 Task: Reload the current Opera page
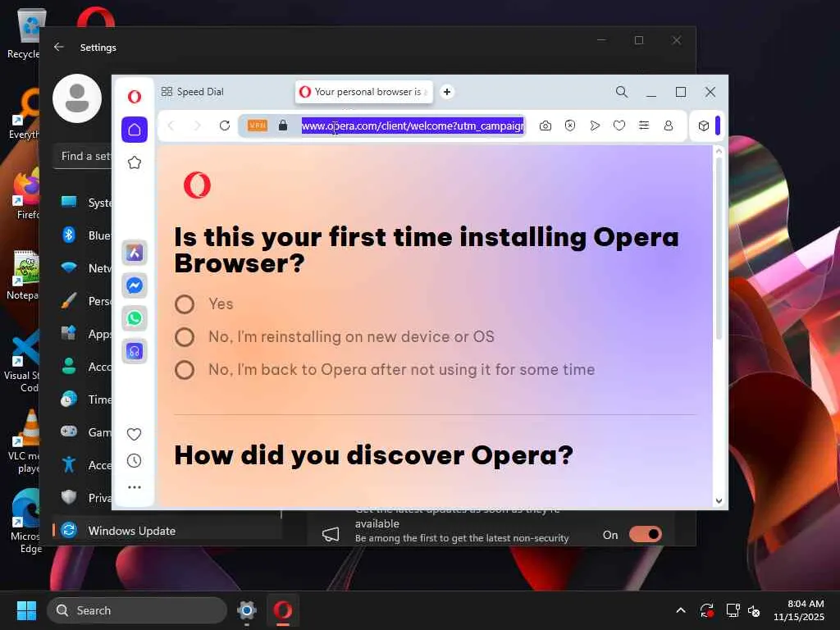point(225,126)
